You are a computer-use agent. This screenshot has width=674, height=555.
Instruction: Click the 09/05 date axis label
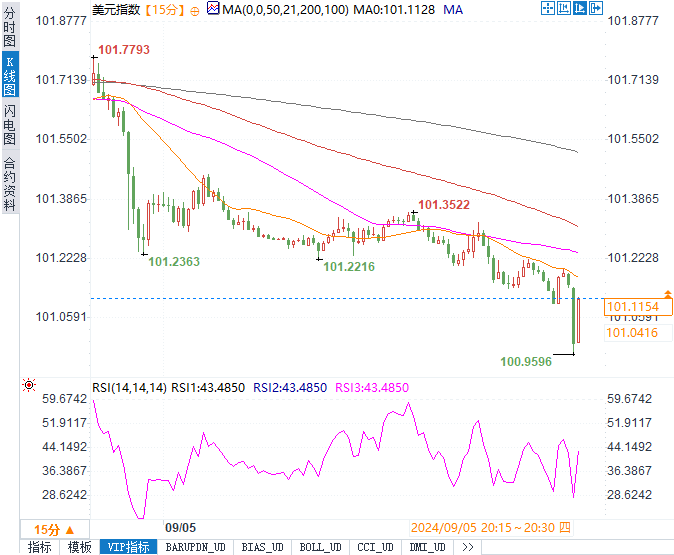pyautogui.click(x=181, y=527)
